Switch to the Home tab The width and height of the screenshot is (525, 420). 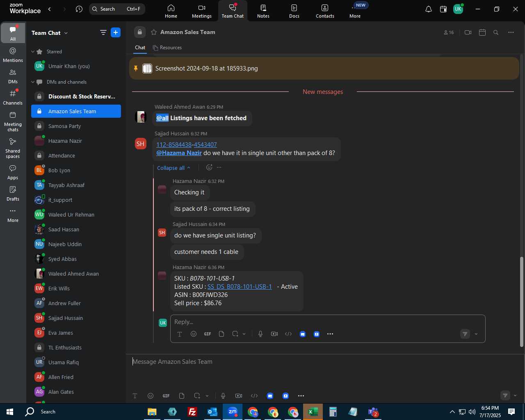coord(171,11)
